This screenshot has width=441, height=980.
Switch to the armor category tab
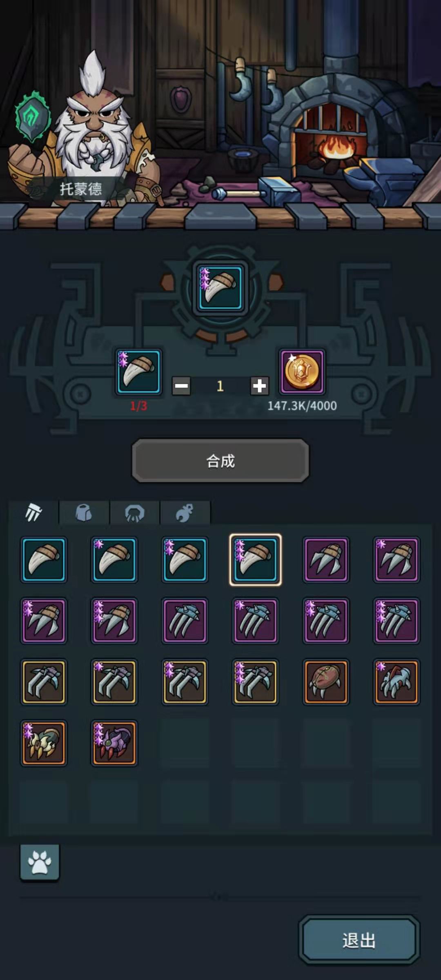84,512
